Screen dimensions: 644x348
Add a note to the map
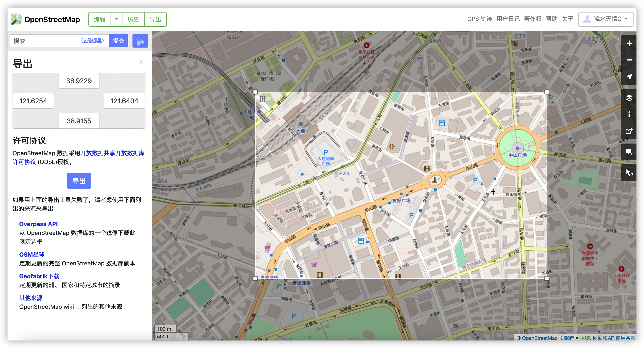pyautogui.click(x=629, y=152)
